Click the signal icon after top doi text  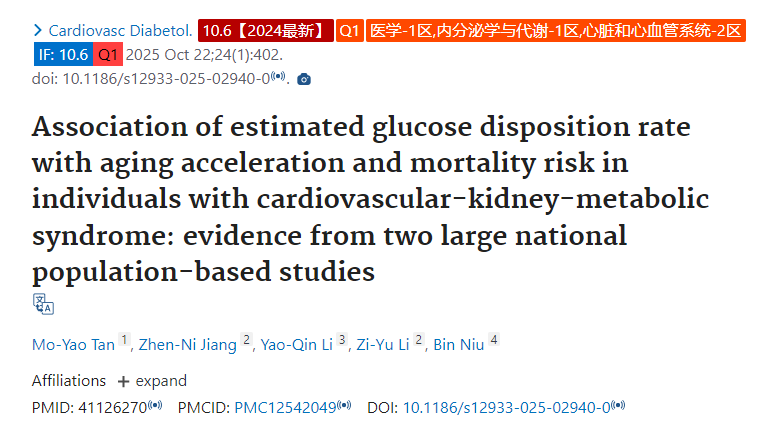coord(278,76)
